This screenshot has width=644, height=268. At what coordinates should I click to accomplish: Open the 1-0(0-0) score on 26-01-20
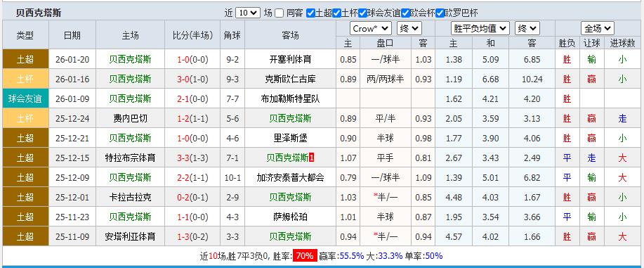coord(192,59)
